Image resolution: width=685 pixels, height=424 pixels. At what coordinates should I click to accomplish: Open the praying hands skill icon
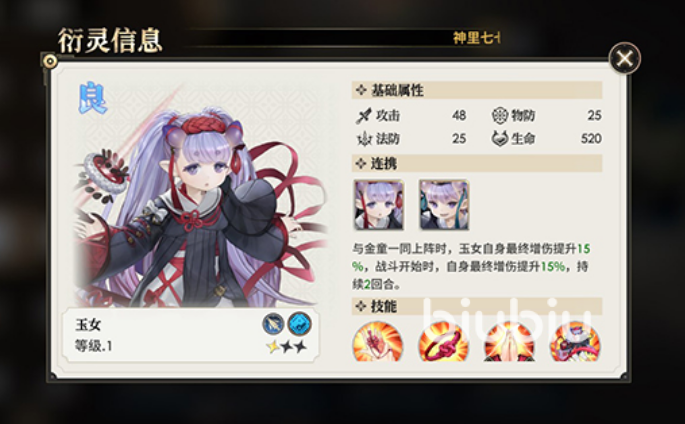(509, 342)
